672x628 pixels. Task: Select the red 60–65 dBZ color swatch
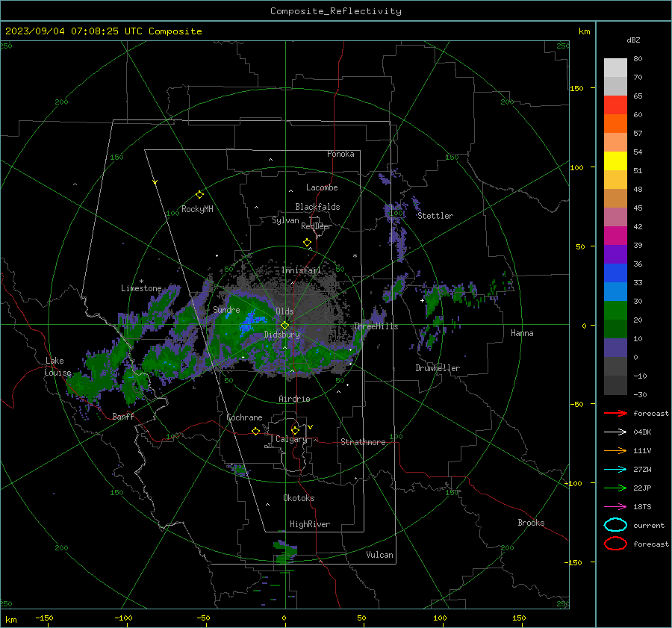coord(615,105)
